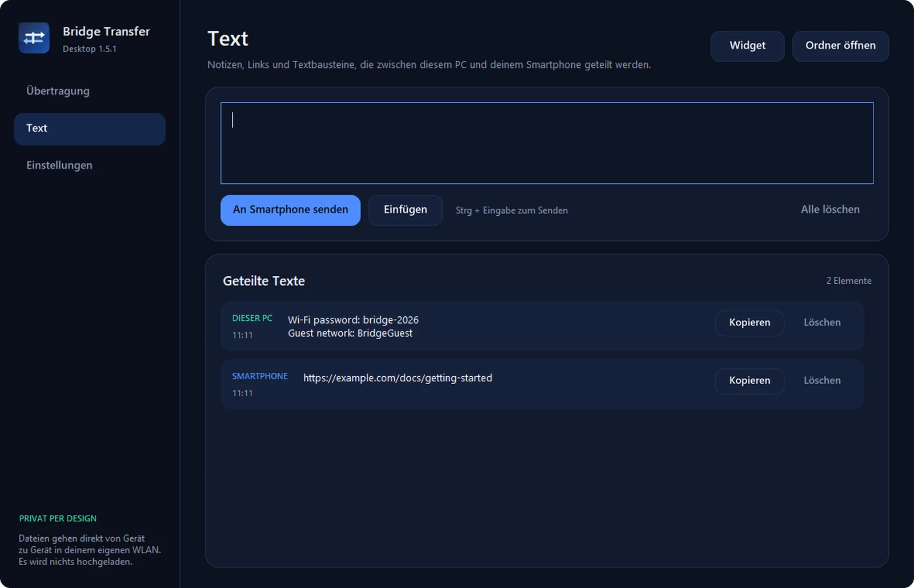Copy the example.com link entry
Viewport: 914px width, 588px height.
[x=749, y=381]
